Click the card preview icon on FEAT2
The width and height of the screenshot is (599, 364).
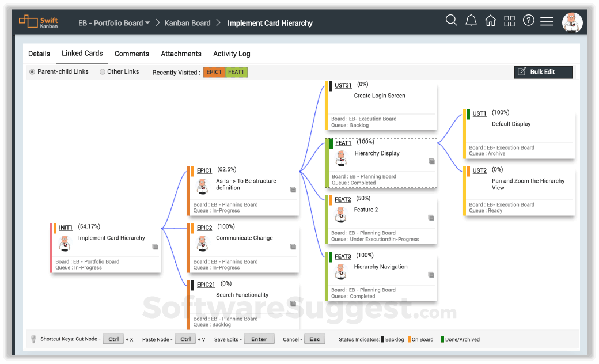(431, 217)
